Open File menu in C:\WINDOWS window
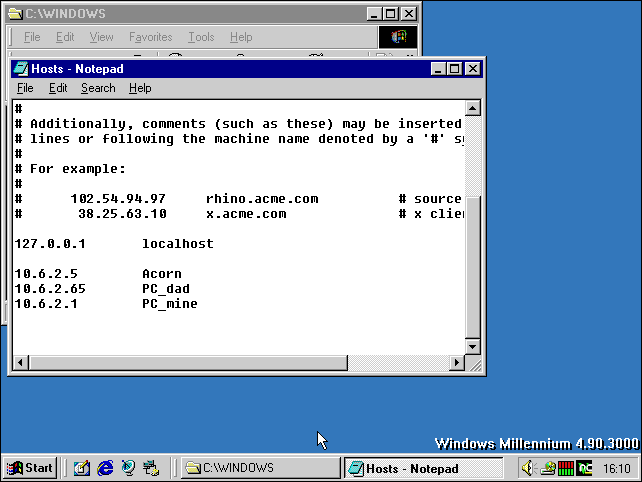This screenshot has width=642, height=482. coord(32,37)
